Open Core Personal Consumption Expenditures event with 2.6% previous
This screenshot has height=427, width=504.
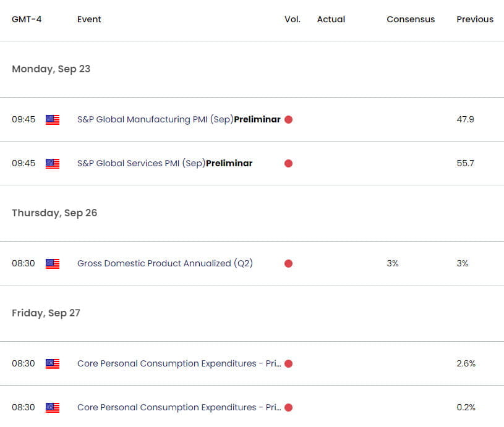coord(179,363)
